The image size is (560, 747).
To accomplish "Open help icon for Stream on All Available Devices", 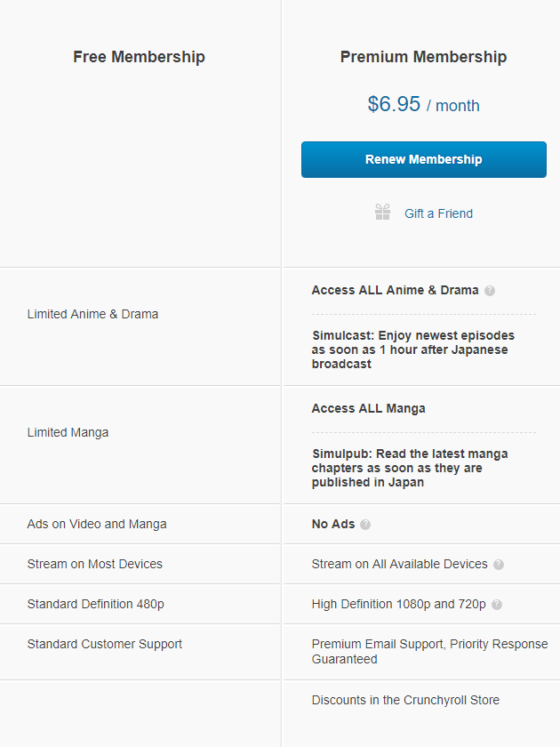I will click(499, 565).
